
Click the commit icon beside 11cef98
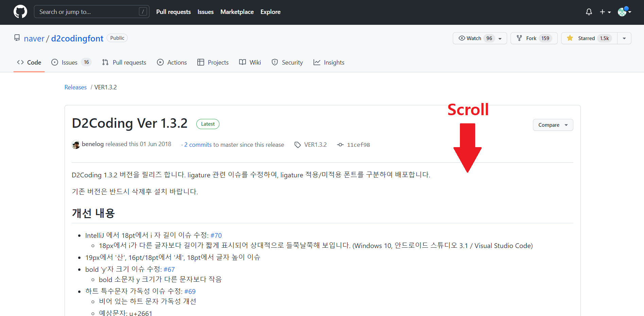point(340,145)
